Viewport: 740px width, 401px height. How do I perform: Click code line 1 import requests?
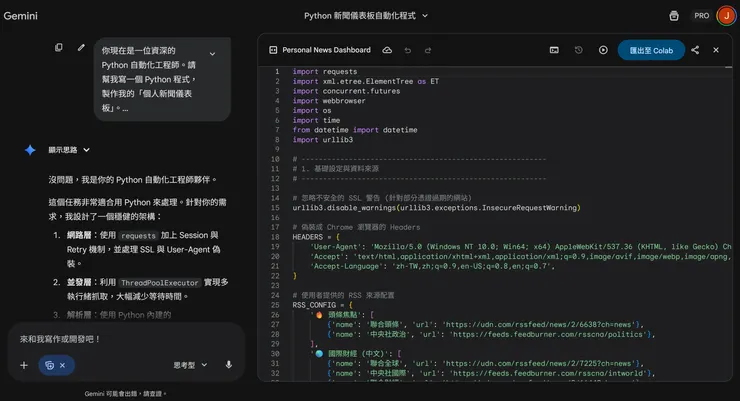[325, 72]
